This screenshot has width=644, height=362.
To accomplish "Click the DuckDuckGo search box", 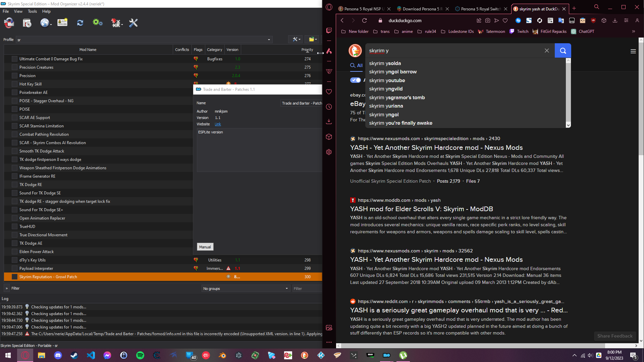I will [454, 51].
